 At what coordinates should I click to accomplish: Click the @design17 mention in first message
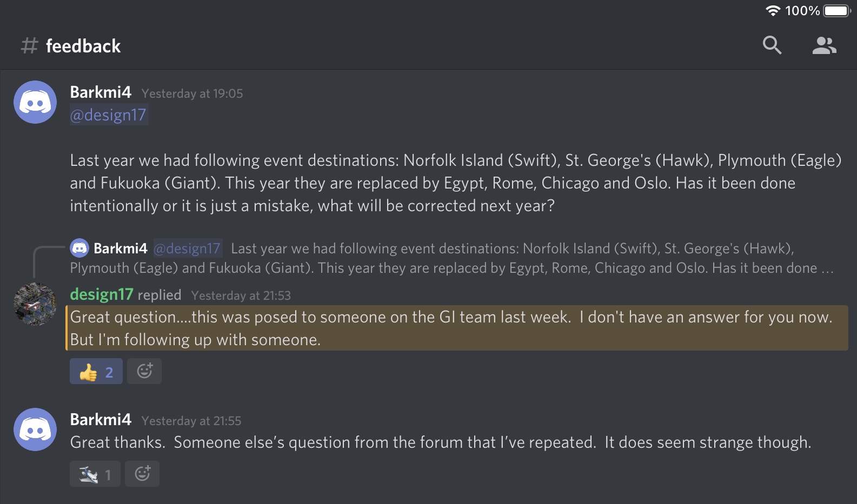point(109,115)
